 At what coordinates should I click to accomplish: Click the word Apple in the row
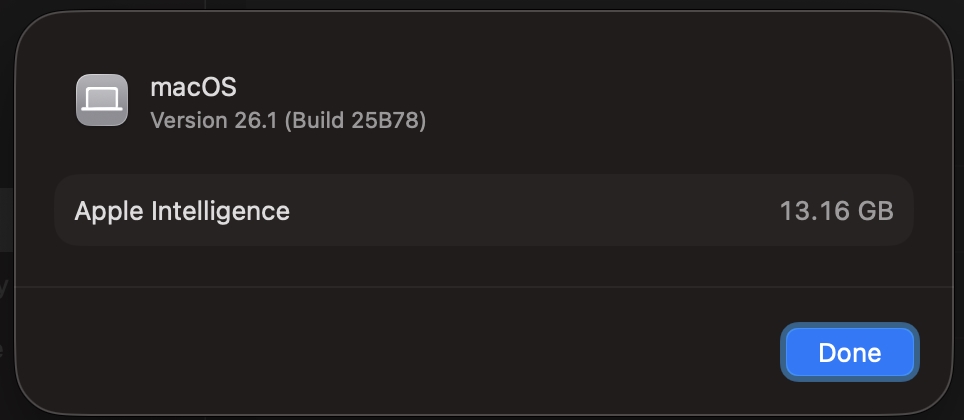pos(109,211)
